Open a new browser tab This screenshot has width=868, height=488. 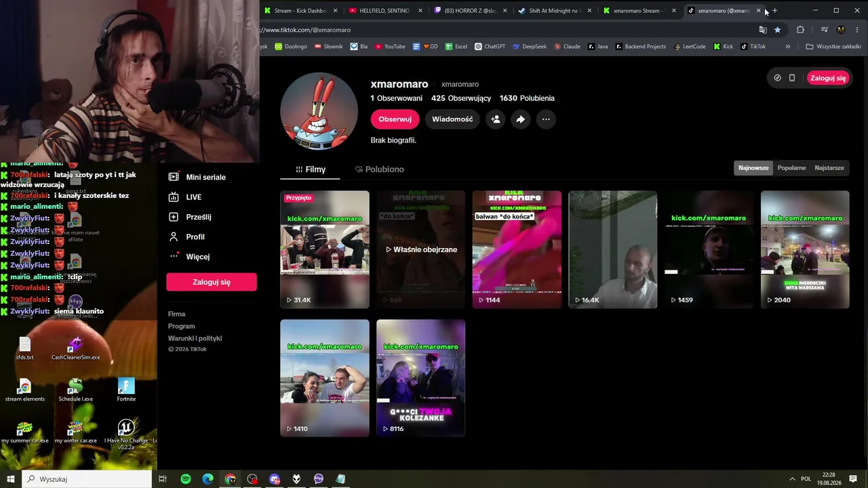point(775,11)
